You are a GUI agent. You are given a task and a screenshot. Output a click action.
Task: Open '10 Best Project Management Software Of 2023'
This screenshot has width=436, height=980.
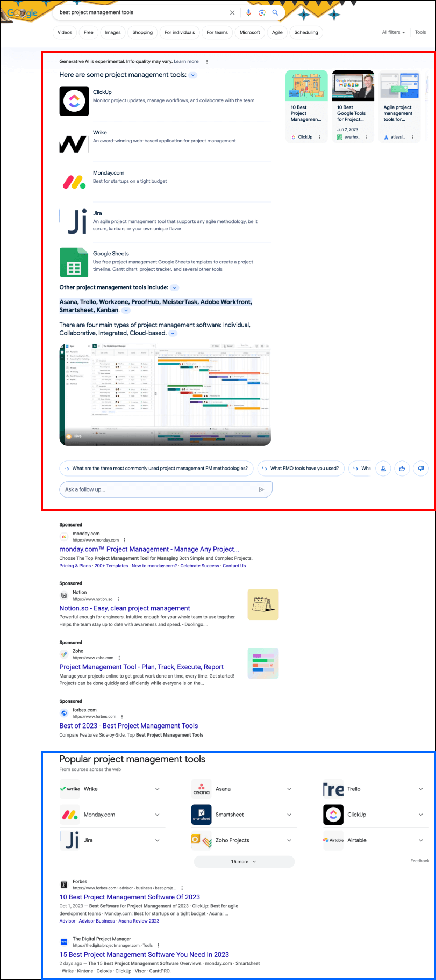[130, 897]
